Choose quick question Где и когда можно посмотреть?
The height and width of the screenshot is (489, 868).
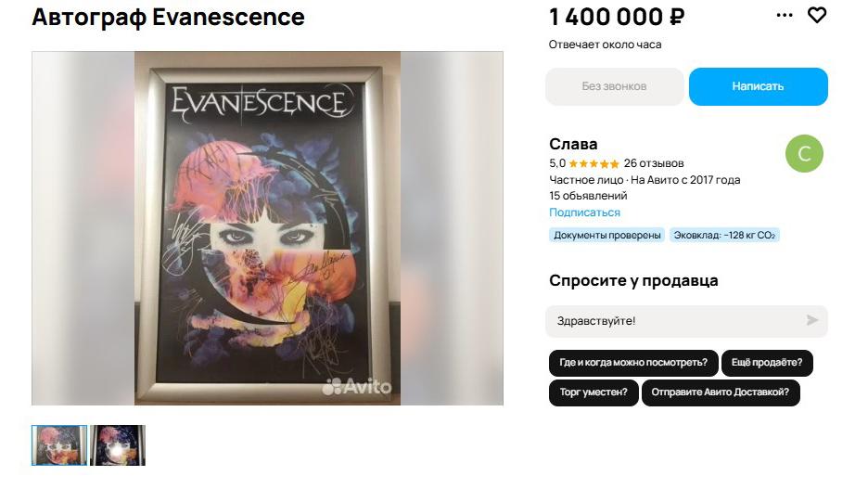coord(632,363)
